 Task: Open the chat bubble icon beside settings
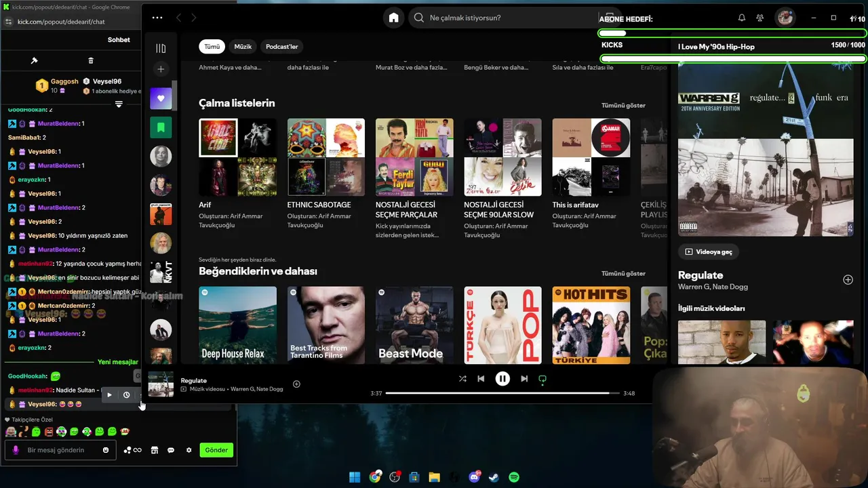(x=171, y=450)
